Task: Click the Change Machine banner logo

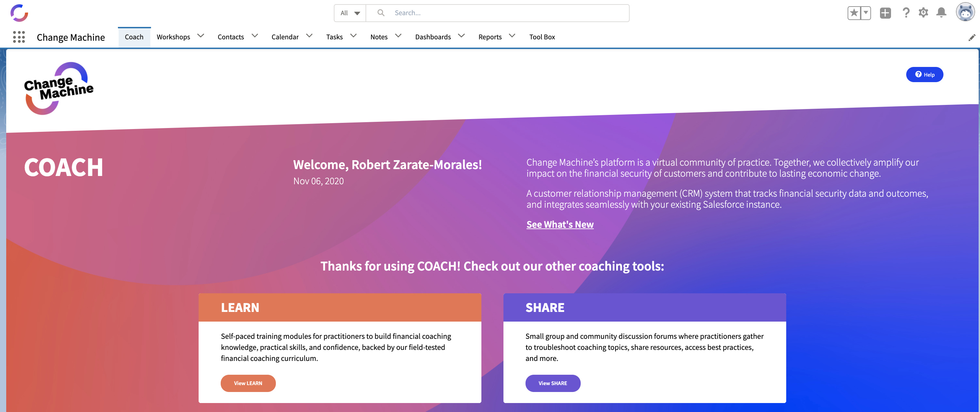Action: click(59, 88)
